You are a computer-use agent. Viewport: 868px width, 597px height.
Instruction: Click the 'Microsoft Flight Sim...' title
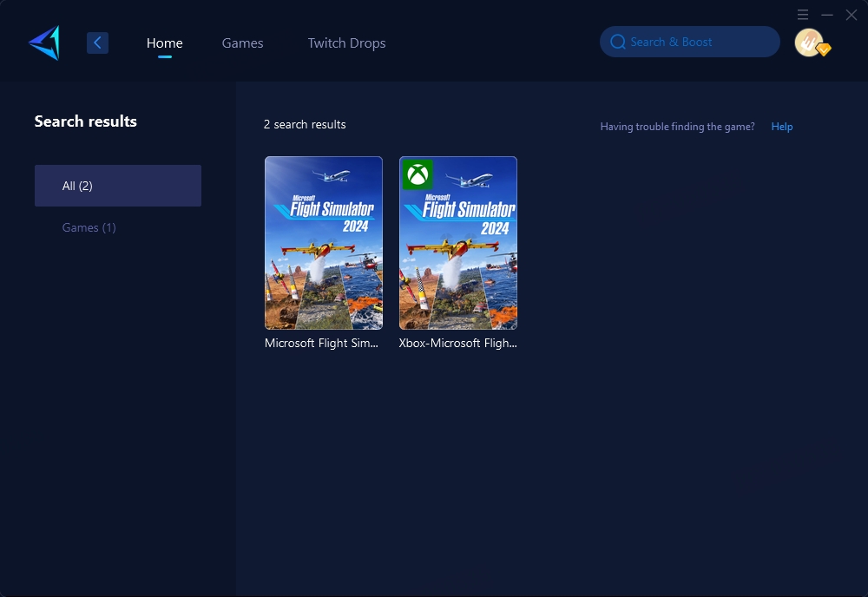click(321, 343)
